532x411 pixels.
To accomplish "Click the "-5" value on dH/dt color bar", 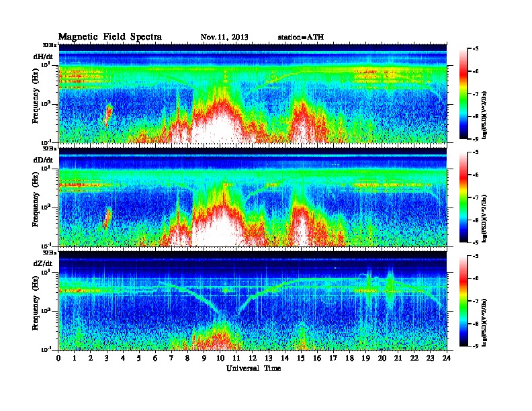I will (x=476, y=49).
